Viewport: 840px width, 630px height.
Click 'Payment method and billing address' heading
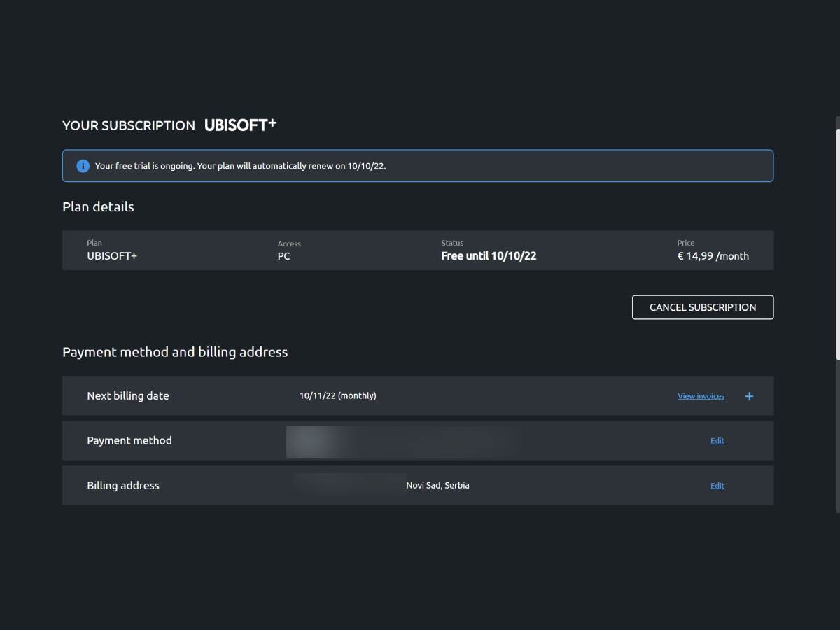tap(175, 352)
